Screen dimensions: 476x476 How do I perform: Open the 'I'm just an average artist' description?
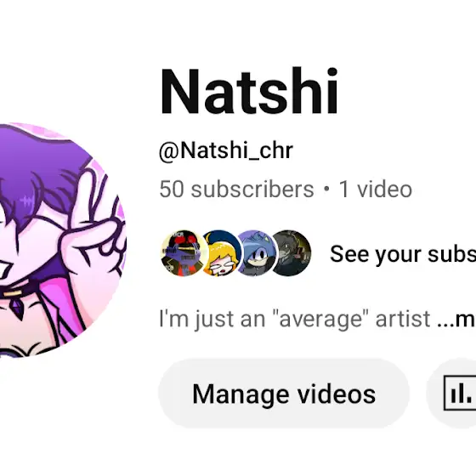295,319
